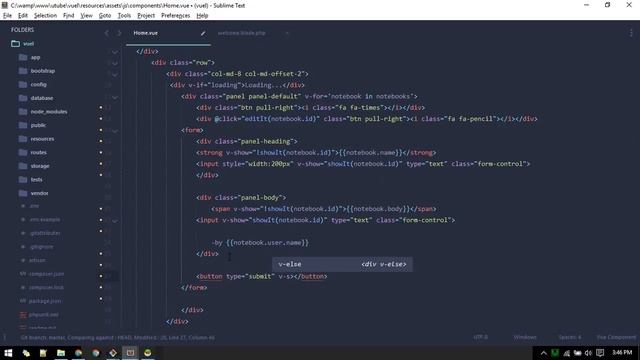This screenshot has height=360, width=640.
Task: Open the Edit menu
Action: 23,16
